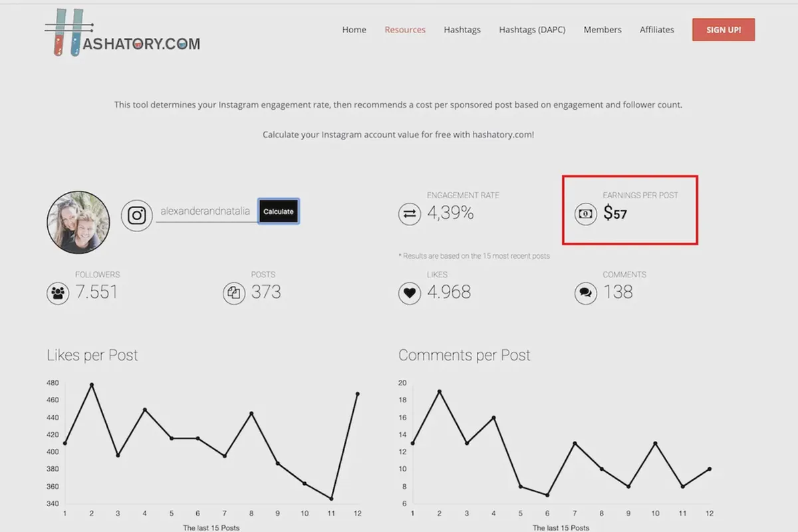The image size is (798, 532).
Task: Click the FOLLOWERS label
Action: (98, 275)
